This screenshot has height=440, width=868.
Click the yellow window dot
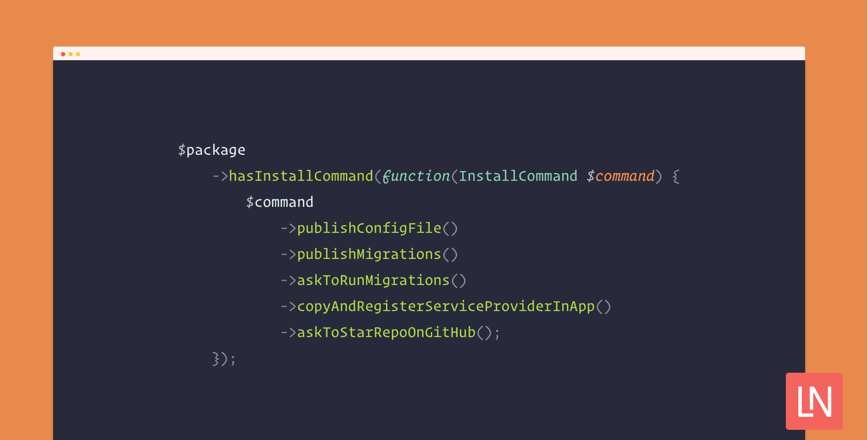coord(78,54)
